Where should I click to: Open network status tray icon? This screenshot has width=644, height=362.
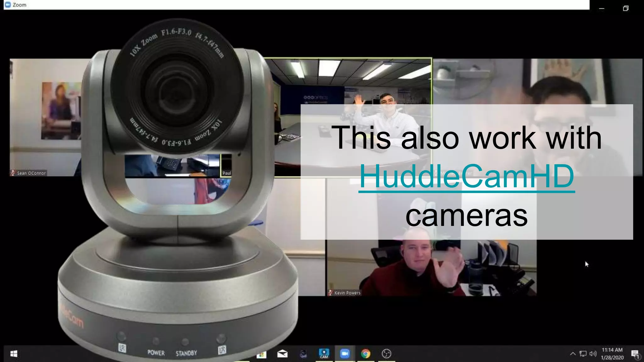583,354
